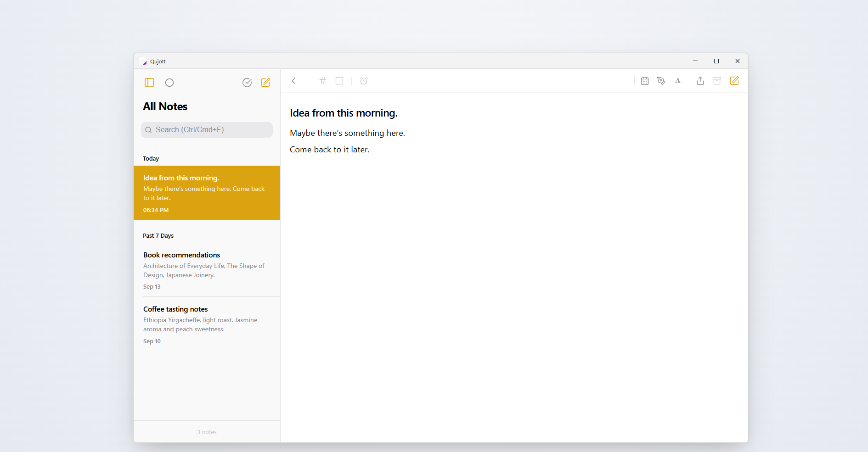Click the square checkbox icon in toolbar
Screen dimensions: 868x452
(339, 81)
